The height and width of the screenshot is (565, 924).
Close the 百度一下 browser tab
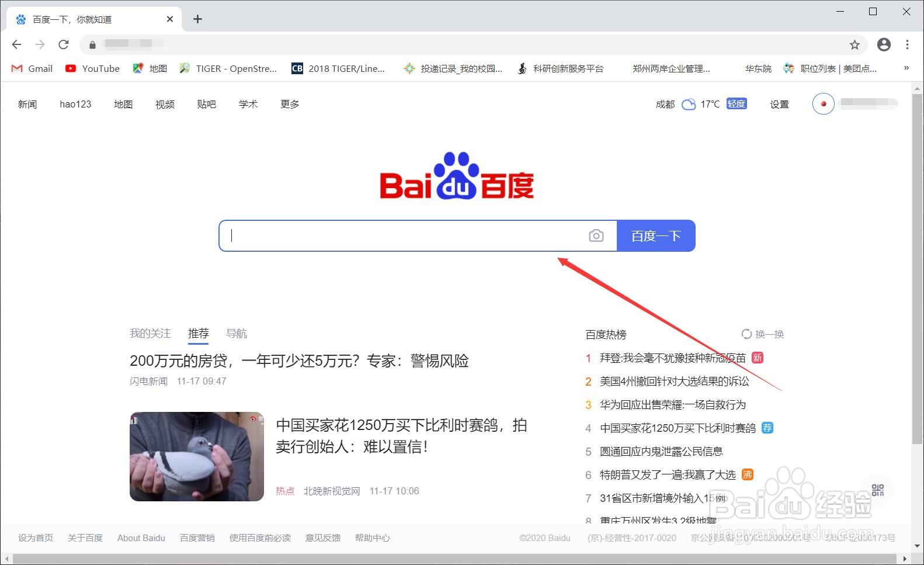[170, 19]
